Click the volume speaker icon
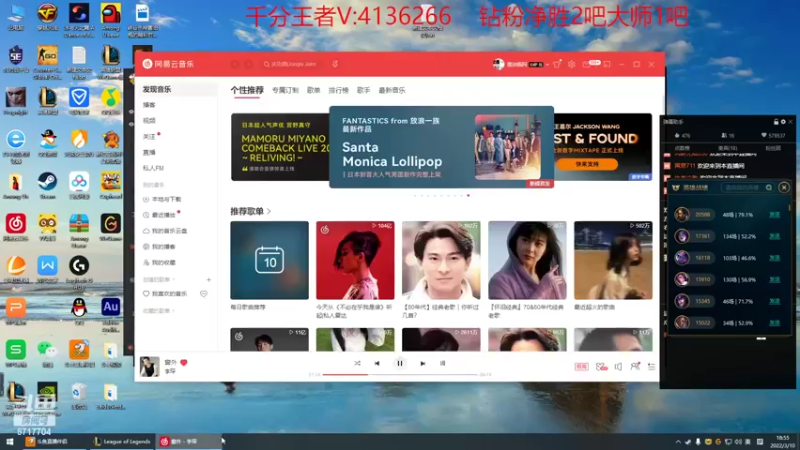Image resolution: width=800 pixels, height=450 pixels. [x=618, y=366]
